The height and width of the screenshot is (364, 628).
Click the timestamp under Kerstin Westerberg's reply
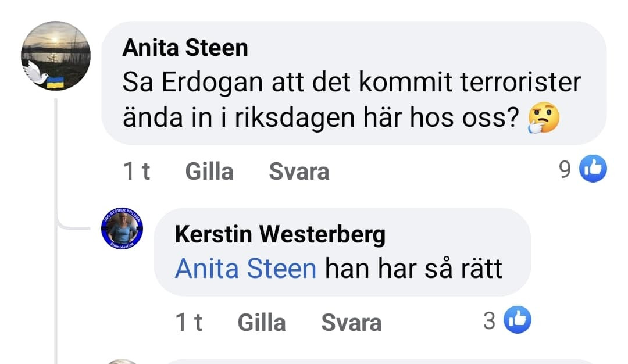pyautogui.click(x=189, y=322)
